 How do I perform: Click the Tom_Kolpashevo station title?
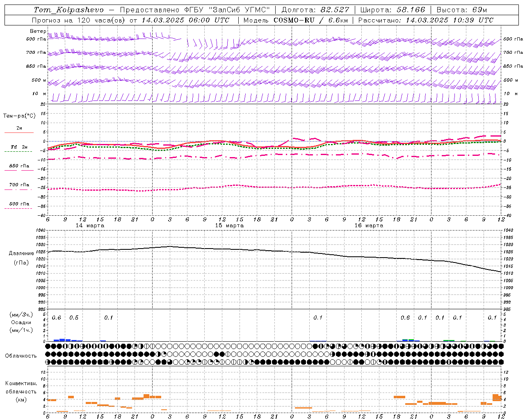(68, 10)
